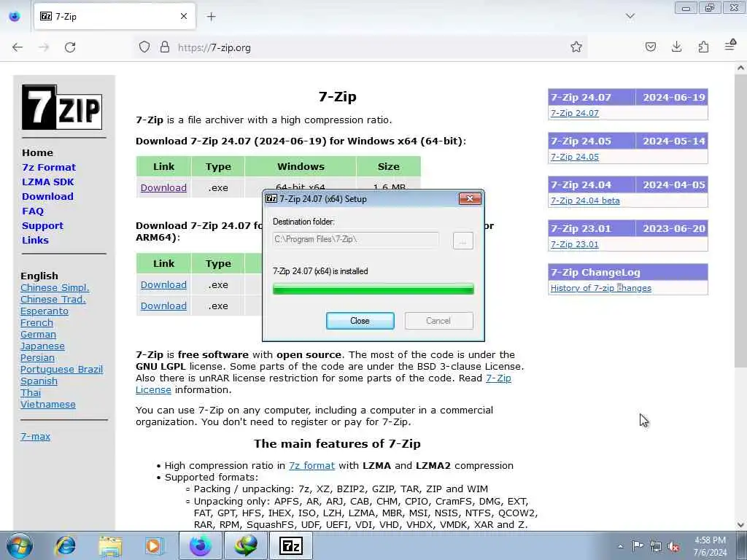The width and height of the screenshot is (747, 560).
Task: Click the page scrollbar up arrow
Action: pyautogui.click(x=740, y=68)
